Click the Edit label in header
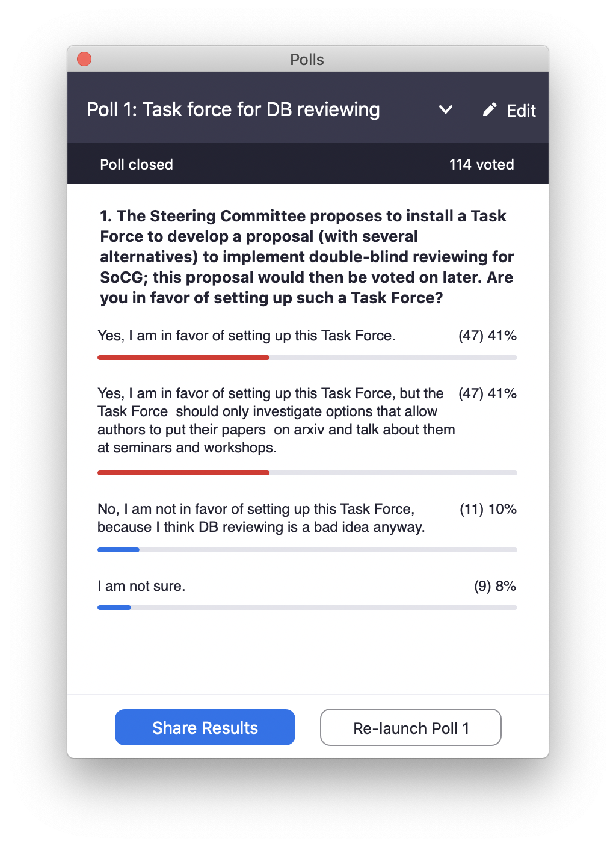The image size is (616, 847). [x=521, y=111]
